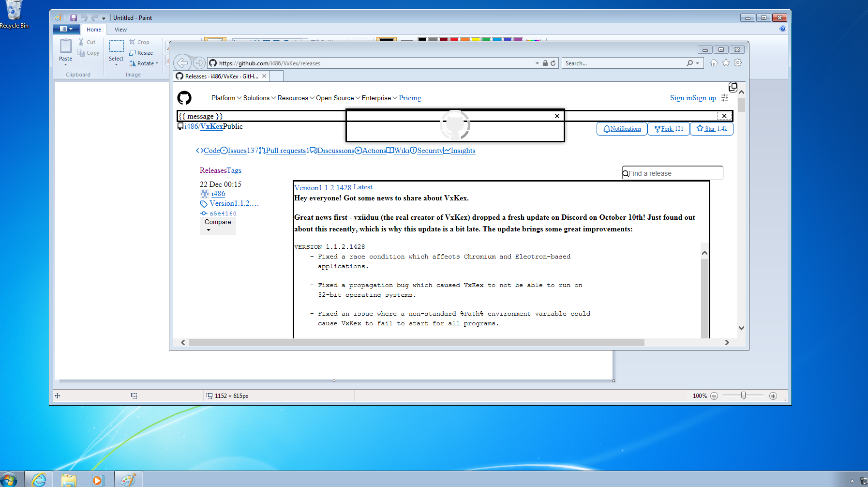
Task: Click the Notifications bell button
Action: [x=622, y=129]
